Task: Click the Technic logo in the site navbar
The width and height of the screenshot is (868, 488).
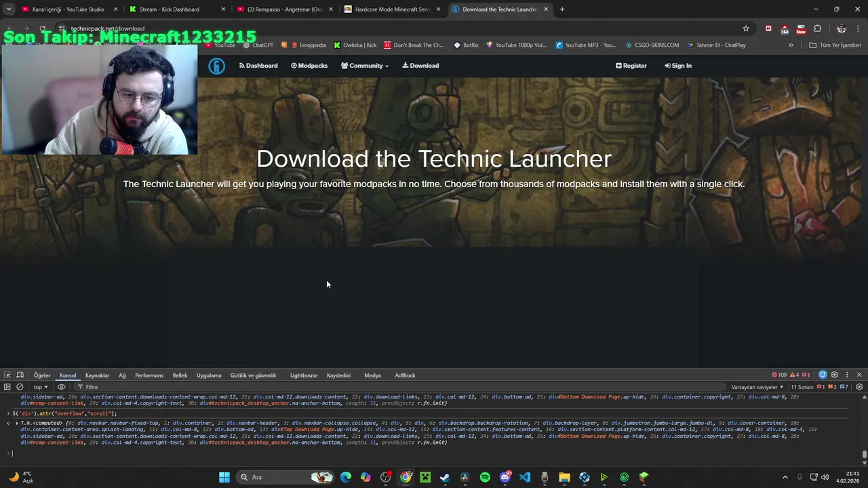Action: (216, 66)
